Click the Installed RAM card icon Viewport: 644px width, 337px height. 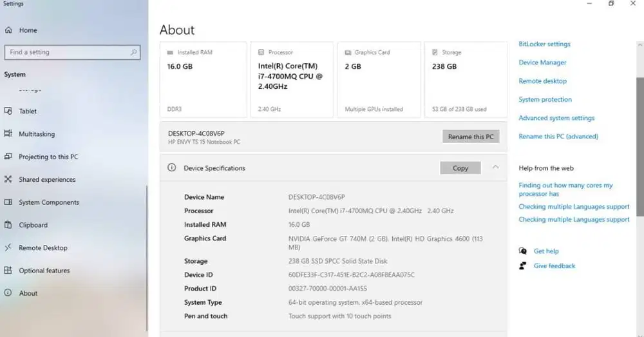tap(170, 53)
